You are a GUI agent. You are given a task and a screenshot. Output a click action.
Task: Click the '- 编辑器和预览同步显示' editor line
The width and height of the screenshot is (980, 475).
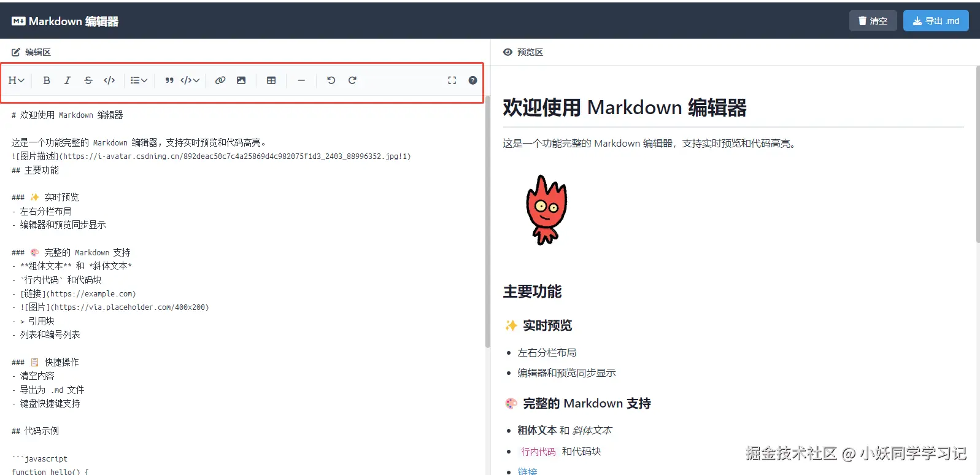coord(59,225)
